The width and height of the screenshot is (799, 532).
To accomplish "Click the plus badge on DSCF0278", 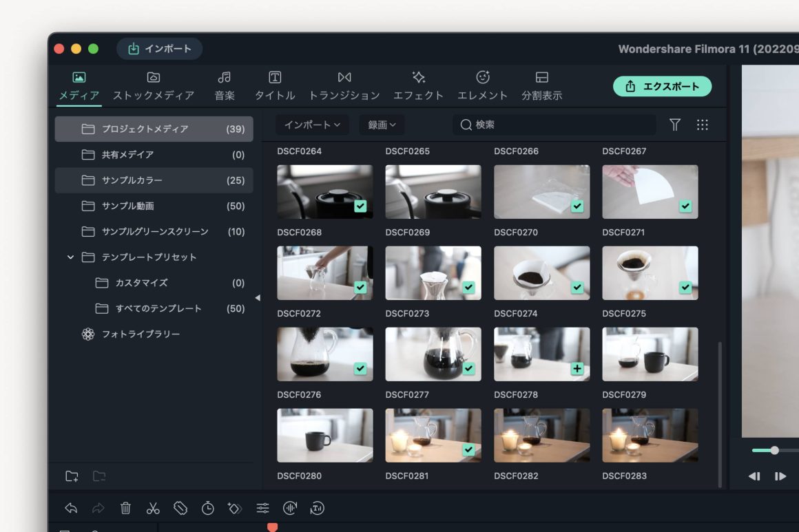I will [577, 369].
